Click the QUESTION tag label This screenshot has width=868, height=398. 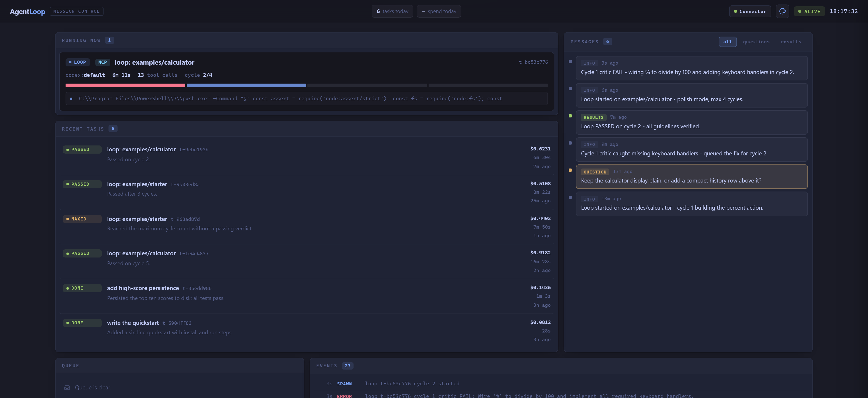pos(595,172)
